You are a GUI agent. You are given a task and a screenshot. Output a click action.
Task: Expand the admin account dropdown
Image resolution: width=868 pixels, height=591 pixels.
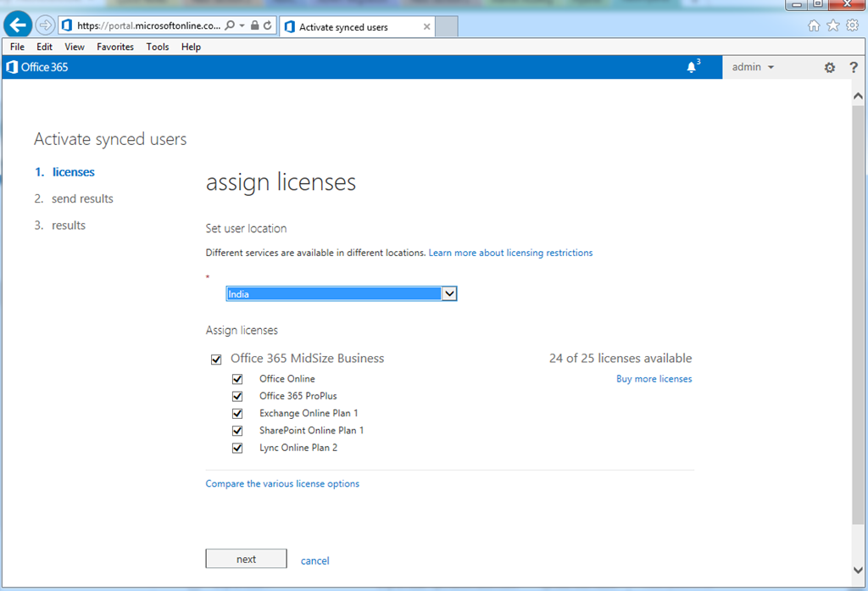click(x=753, y=67)
